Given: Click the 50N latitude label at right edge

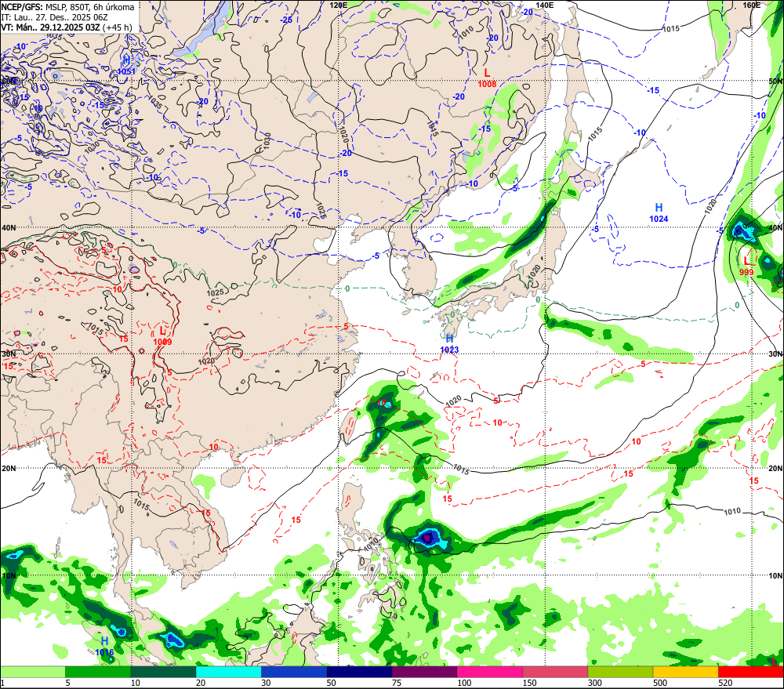Looking at the screenshot, I should pyautogui.click(x=775, y=81).
